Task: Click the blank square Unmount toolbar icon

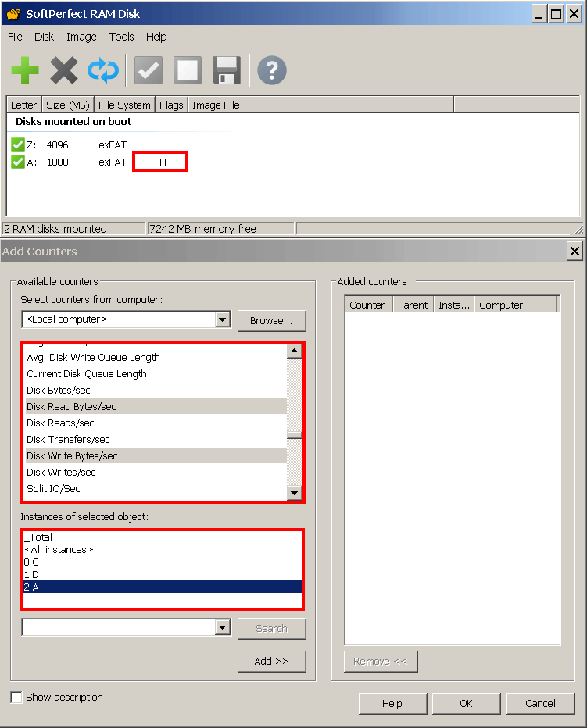Action: tap(188, 70)
